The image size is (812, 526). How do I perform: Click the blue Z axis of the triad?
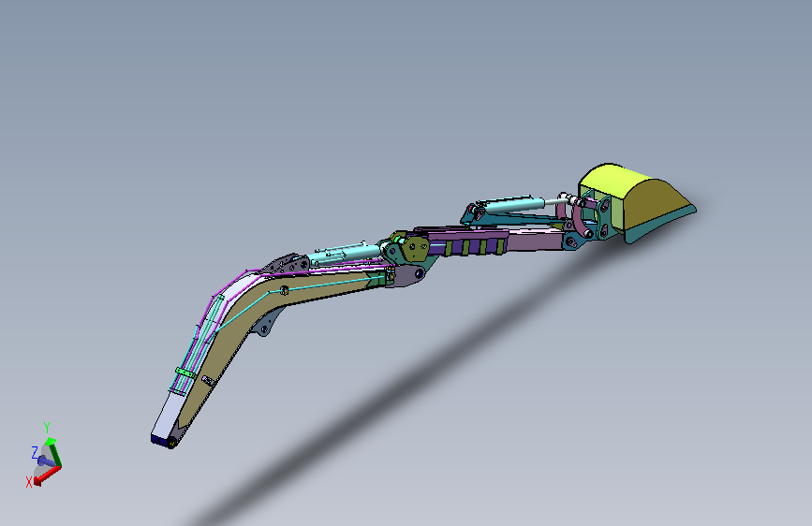[46, 460]
